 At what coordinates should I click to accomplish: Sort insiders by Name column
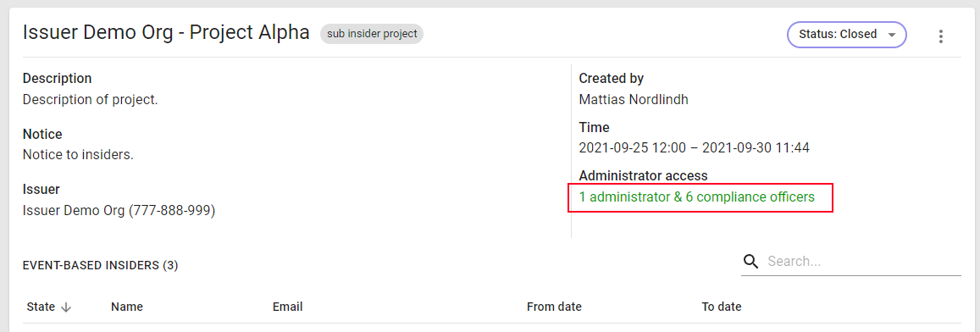[127, 307]
